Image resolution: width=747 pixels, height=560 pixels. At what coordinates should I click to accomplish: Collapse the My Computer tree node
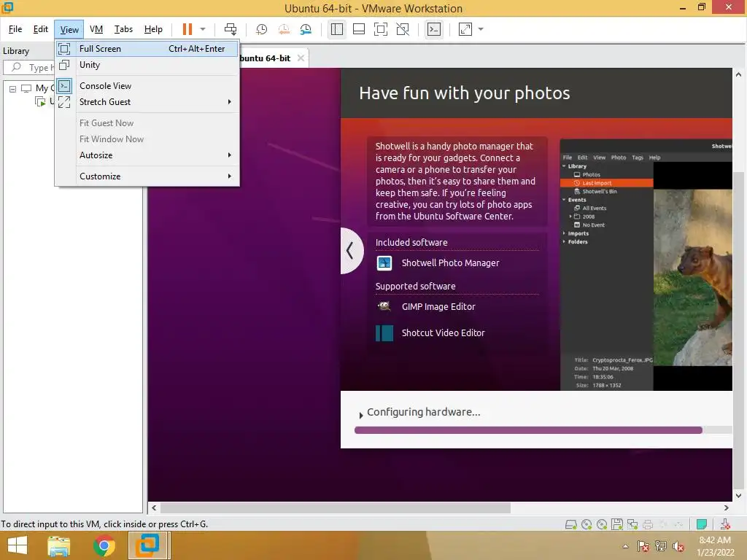pos(13,88)
